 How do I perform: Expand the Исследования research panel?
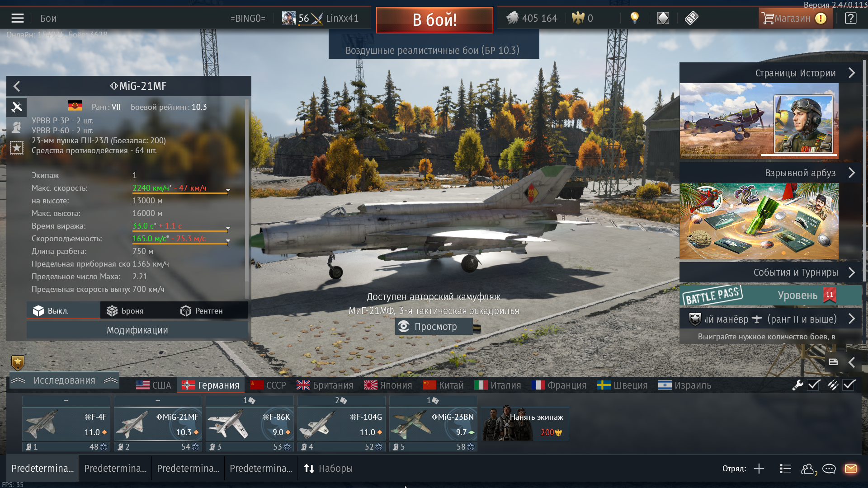(64, 380)
